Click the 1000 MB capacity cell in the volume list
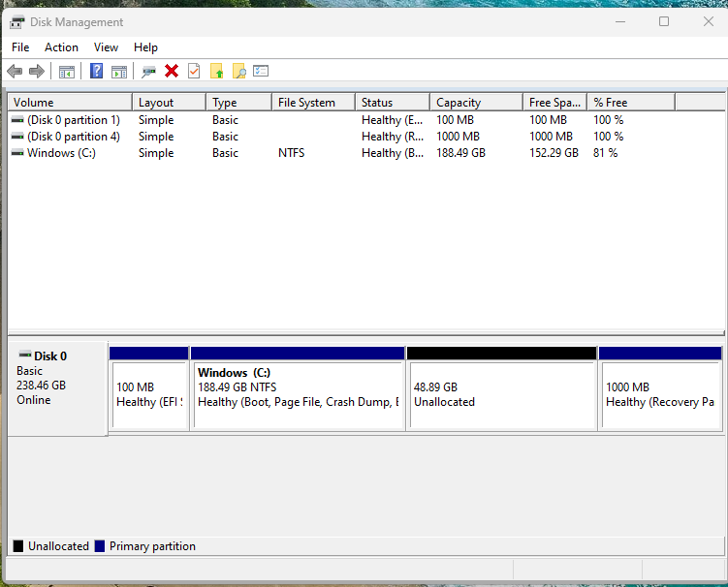The image size is (728, 587). pyautogui.click(x=458, y=136)
